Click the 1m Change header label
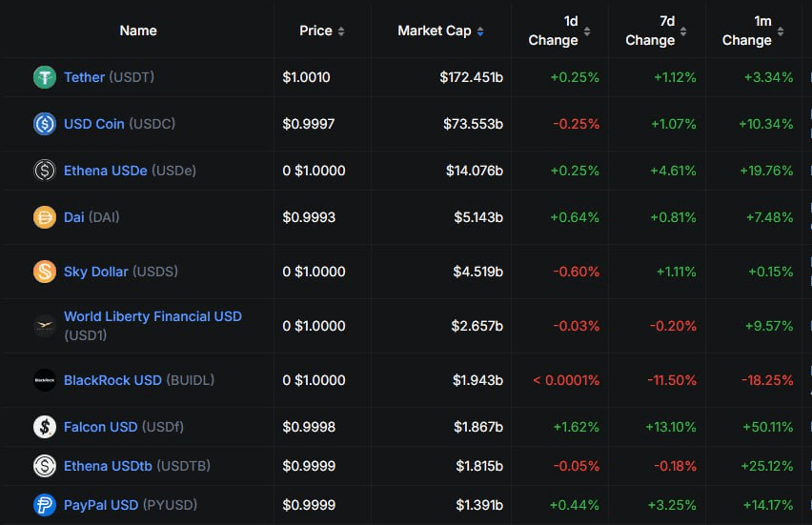 click(747, 30)
